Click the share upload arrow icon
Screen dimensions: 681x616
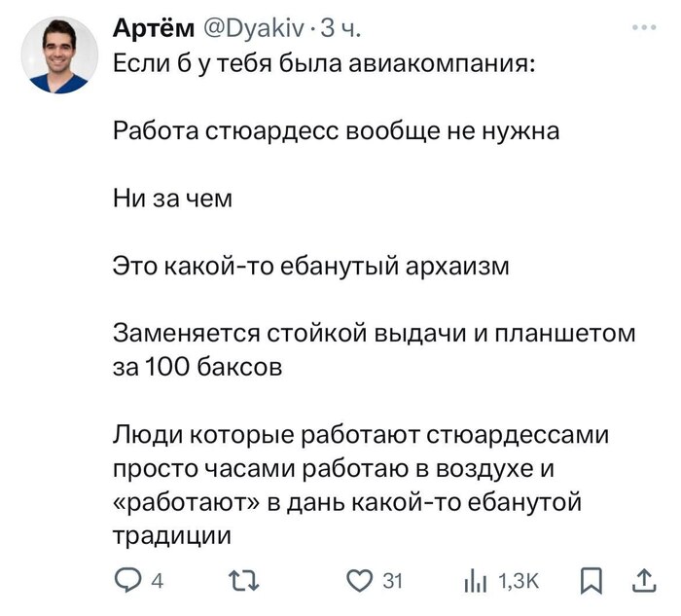[643, 581]
